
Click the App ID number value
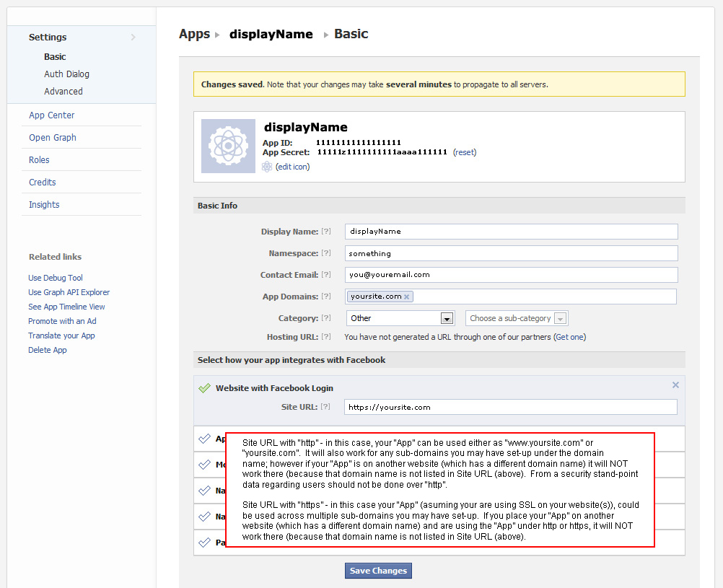click(359, 143)
